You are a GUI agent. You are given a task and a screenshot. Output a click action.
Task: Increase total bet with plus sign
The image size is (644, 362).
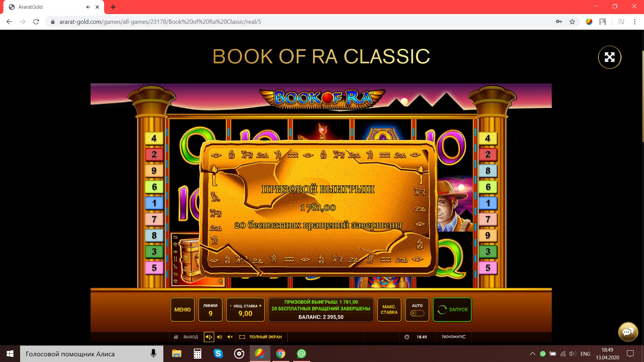point(260,306)
